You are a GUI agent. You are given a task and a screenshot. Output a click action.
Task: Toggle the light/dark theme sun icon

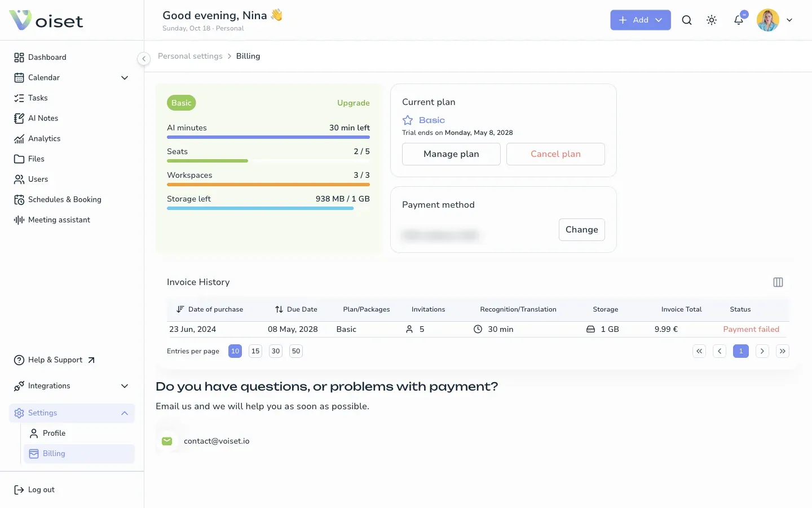click(x=712, y=20)
